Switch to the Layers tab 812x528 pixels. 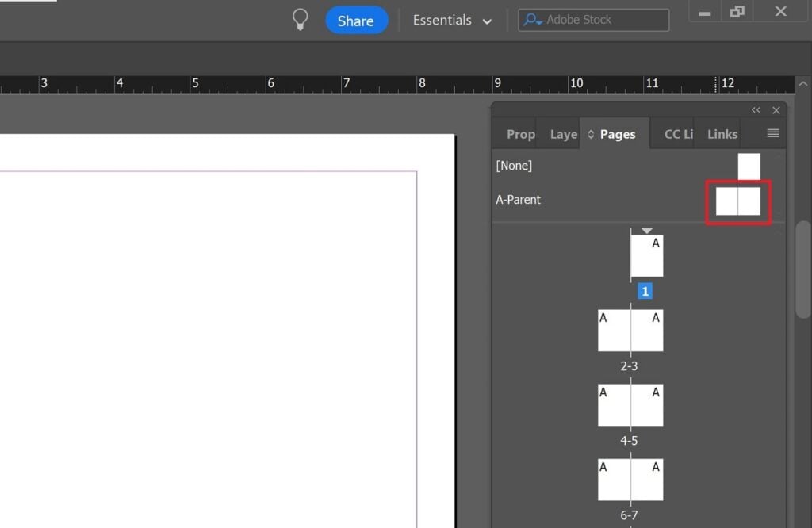pos(563,134)
